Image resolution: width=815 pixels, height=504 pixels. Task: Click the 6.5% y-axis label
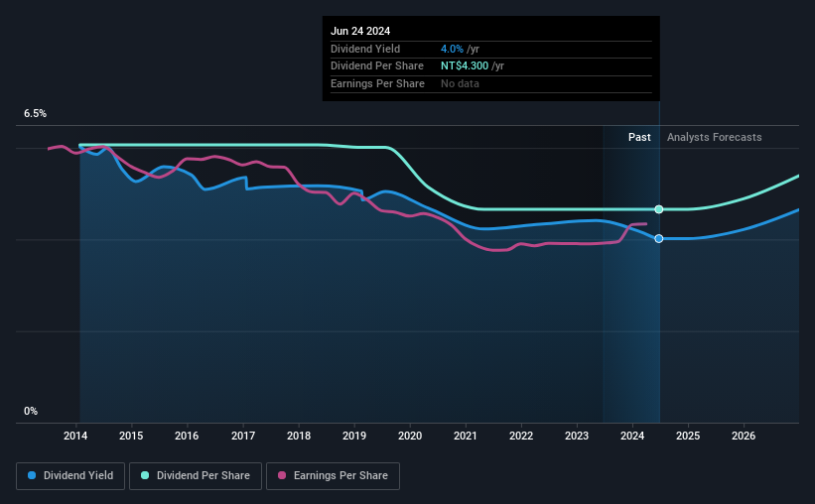[x=35, y=114]
